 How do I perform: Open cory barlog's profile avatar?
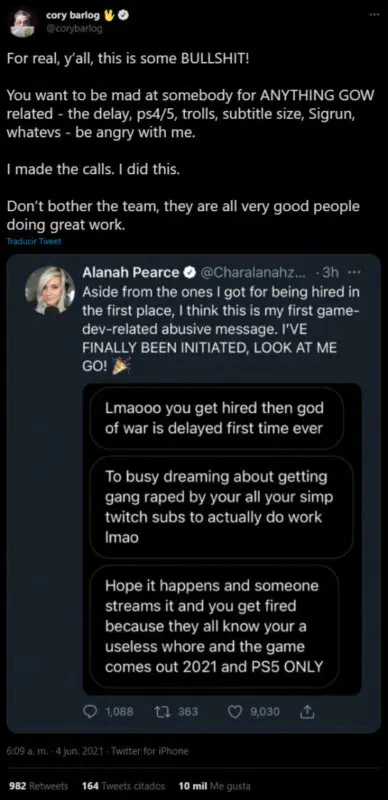pyautogui.click(x=23, y=24)
